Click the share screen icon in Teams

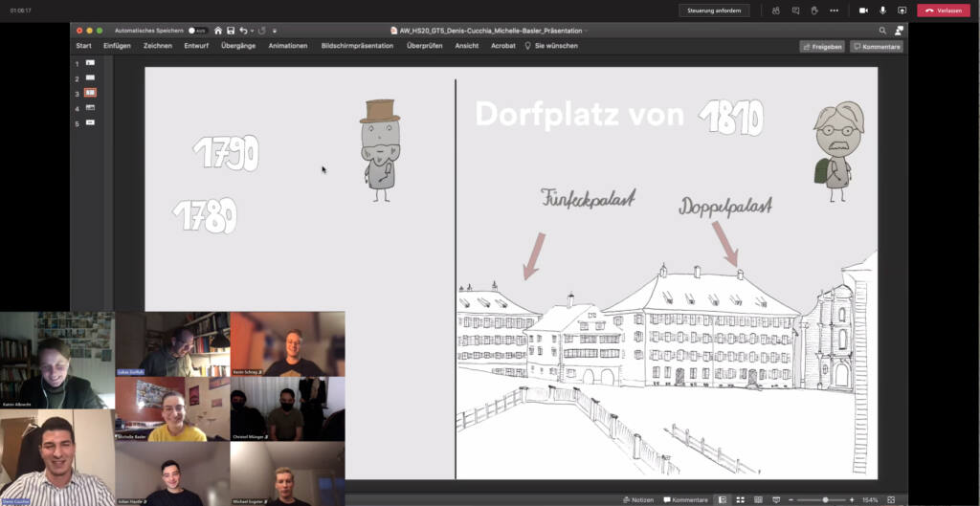pos(902,11)
